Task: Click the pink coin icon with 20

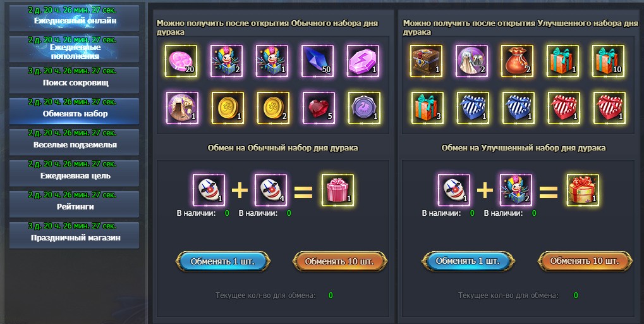Action: pos(181,61)
